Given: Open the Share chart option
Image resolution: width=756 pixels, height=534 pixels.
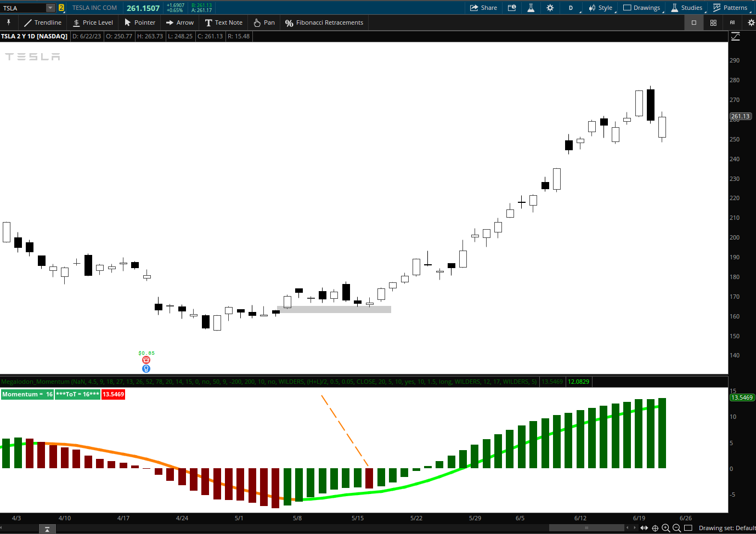Looking at the screenshot, I should [x=483, y=8].
